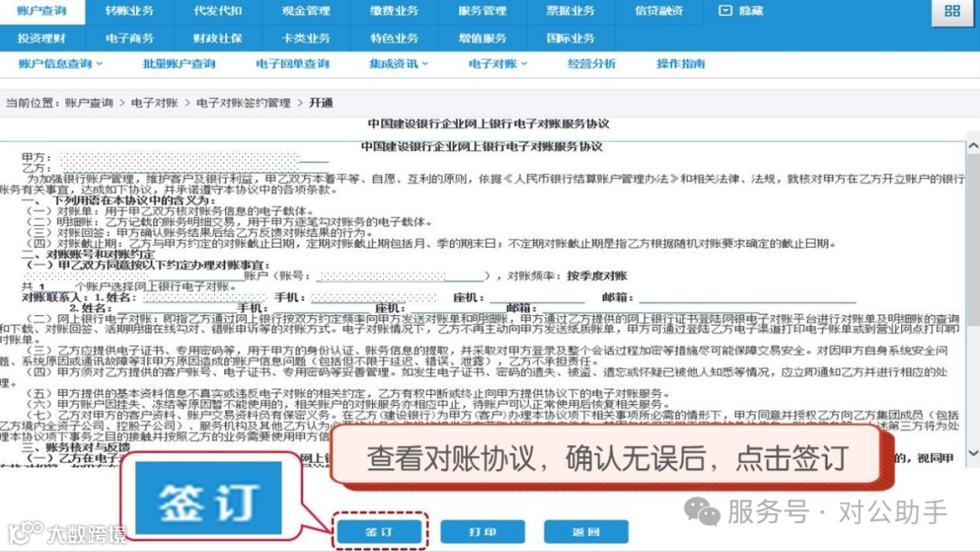The width and height of the screenshot is (980, 552).
Task: Click the agreement vertical scrollbar track
Action: point(973,299)
